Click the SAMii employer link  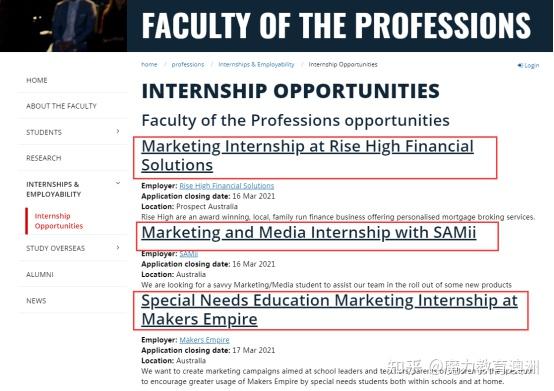coord(189,254)
